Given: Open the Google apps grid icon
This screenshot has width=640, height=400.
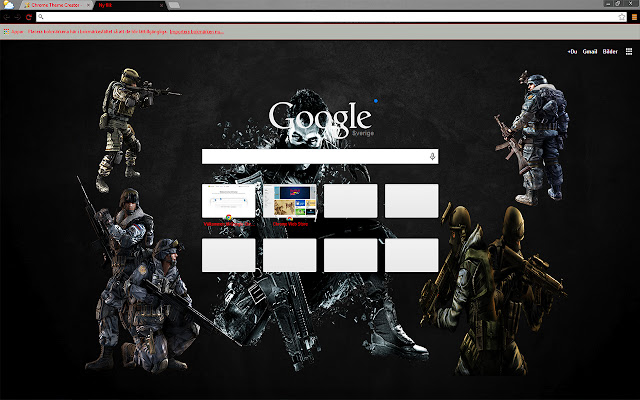Looking at the screenshot, I should [x=629, y=51].
